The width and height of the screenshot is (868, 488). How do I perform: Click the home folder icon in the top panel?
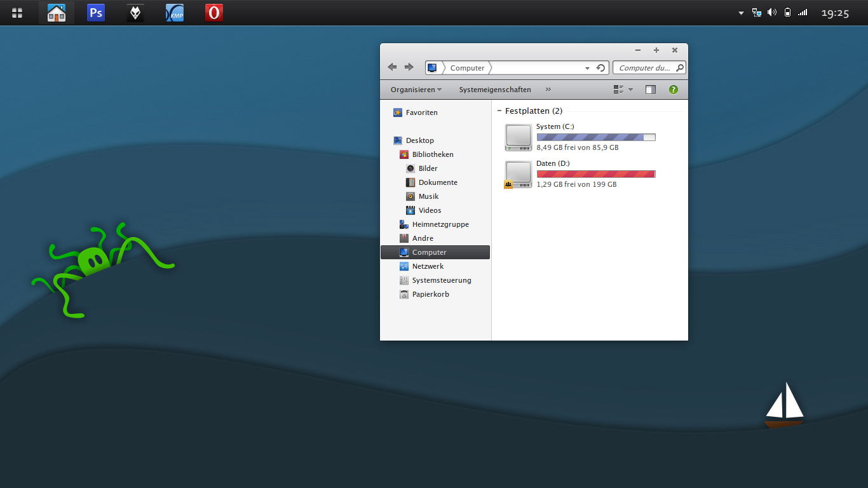tap(57, 13)
